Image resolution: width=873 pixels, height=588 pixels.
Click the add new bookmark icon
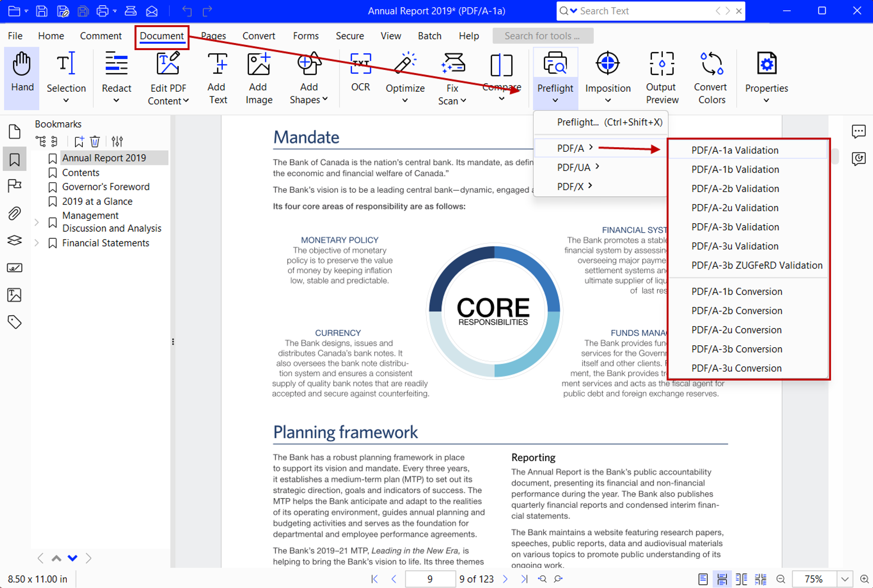pos(79,142)
